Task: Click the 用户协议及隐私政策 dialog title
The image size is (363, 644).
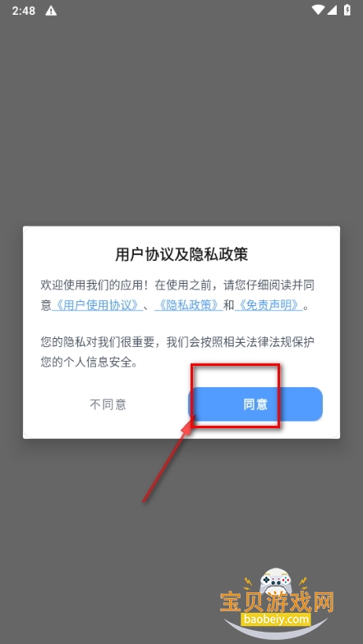Action: tap(181, 254)
